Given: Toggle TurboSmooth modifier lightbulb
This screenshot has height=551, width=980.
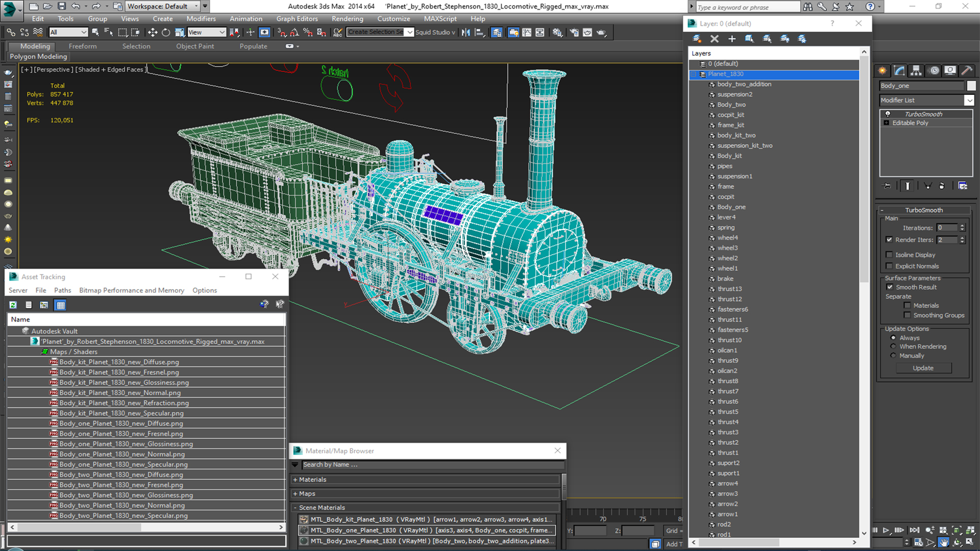Looking at the screenshot, I should pyautogui.click(x=888, y=114).
